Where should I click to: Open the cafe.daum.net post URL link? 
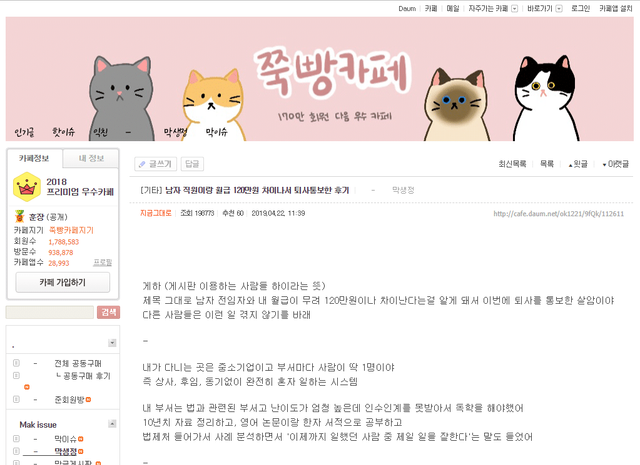[558, 214]
